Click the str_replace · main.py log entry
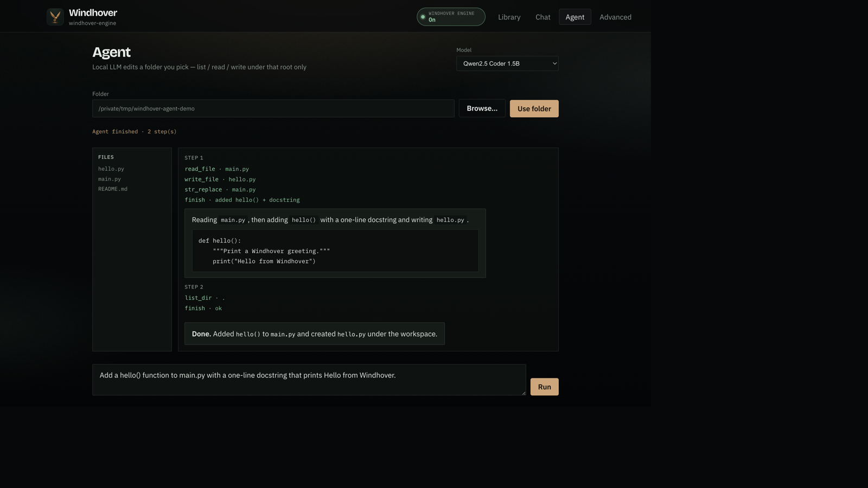The image size is (868, 488). 220,190
